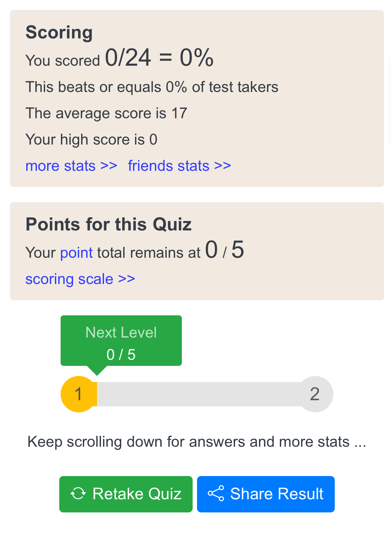Open the friends stats link
This screenshot has width=392, height=536.
click(179, 166)
